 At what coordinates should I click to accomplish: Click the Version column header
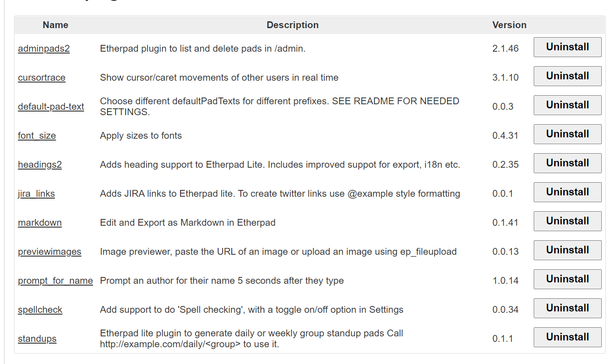tap(509, 25)
